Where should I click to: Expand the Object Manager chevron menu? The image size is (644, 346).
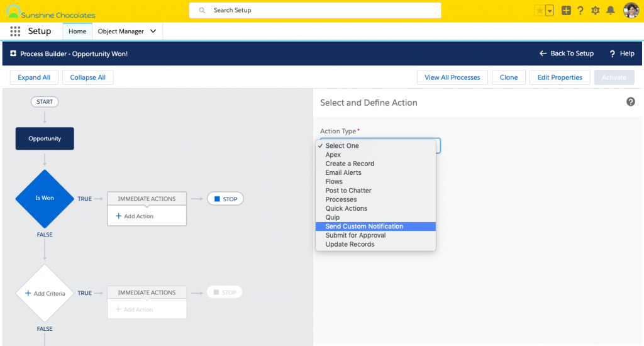(153, 31)
